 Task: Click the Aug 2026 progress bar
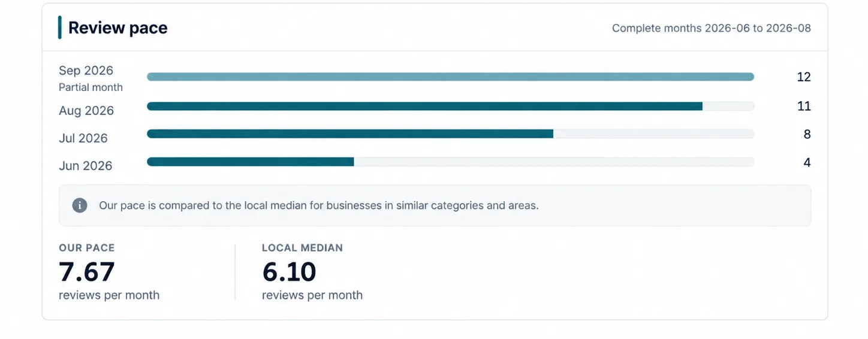click(450, 106)
